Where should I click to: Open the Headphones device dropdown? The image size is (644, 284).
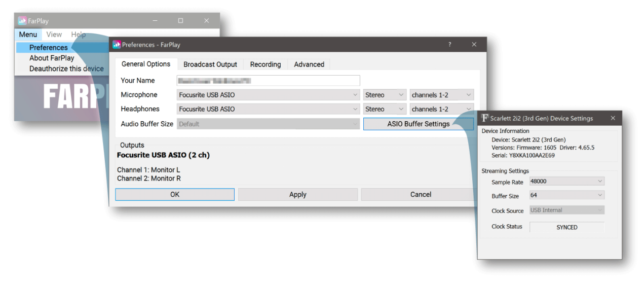point(269,109)
